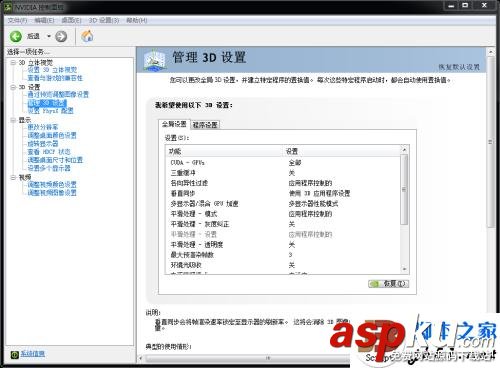
Task: Open 系统信息 link
Action: [32, 354]
